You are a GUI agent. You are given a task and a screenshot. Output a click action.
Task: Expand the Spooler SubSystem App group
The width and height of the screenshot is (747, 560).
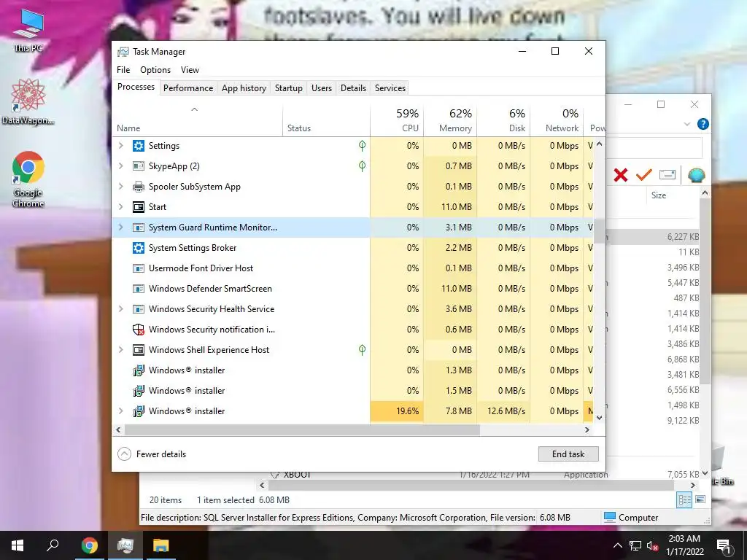coord(121,187)
